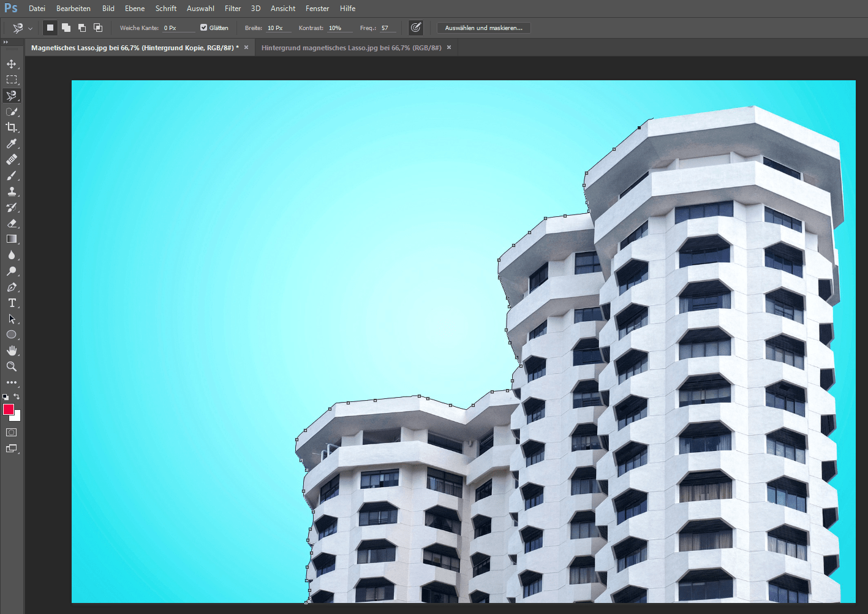Pick the Quick Selection tool
868x614 pixels.
coord(11,112)
